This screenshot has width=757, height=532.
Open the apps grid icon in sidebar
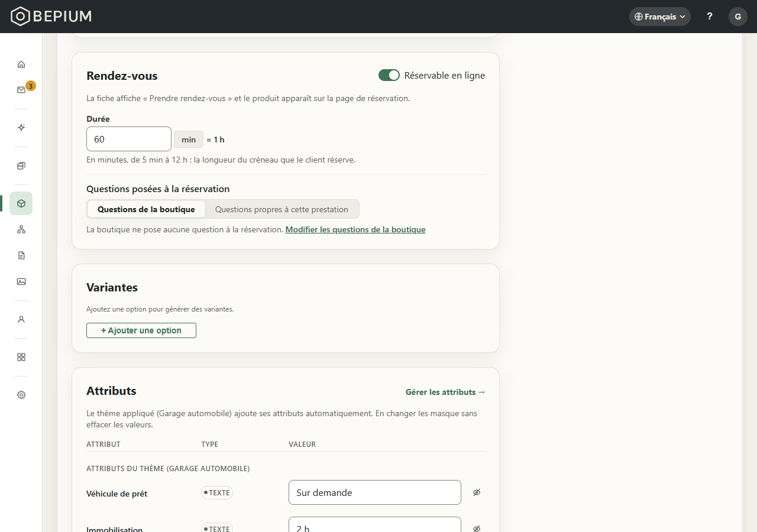[x=21, y=357]
